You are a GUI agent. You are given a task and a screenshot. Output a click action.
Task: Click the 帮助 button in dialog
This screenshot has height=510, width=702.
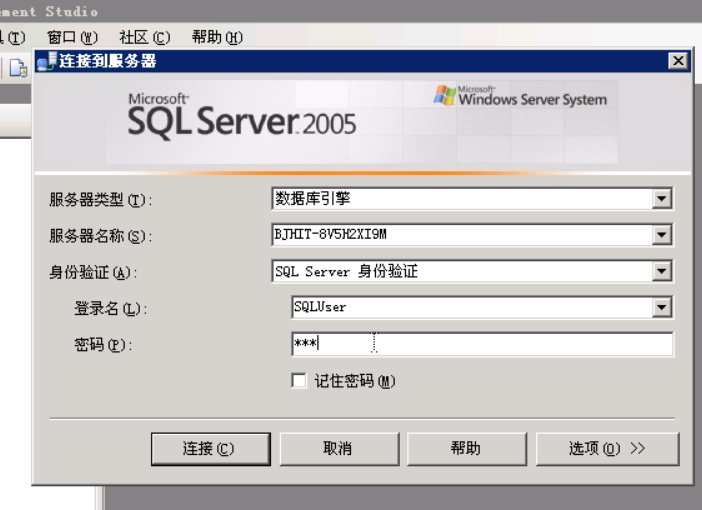point(467,449)
